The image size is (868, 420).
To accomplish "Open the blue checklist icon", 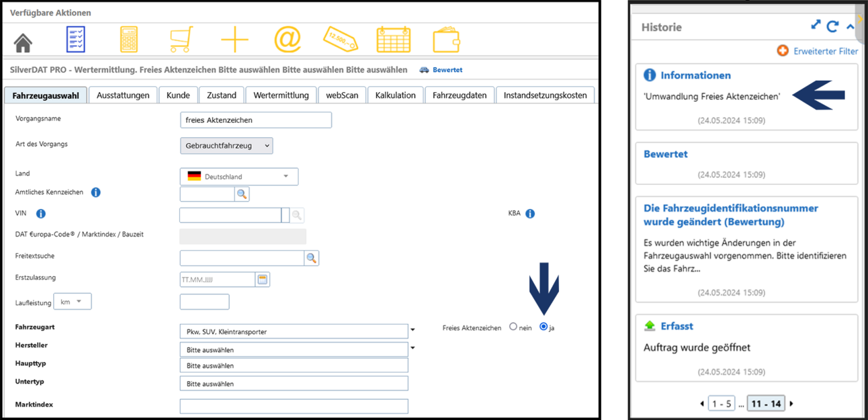I will 76,40.
